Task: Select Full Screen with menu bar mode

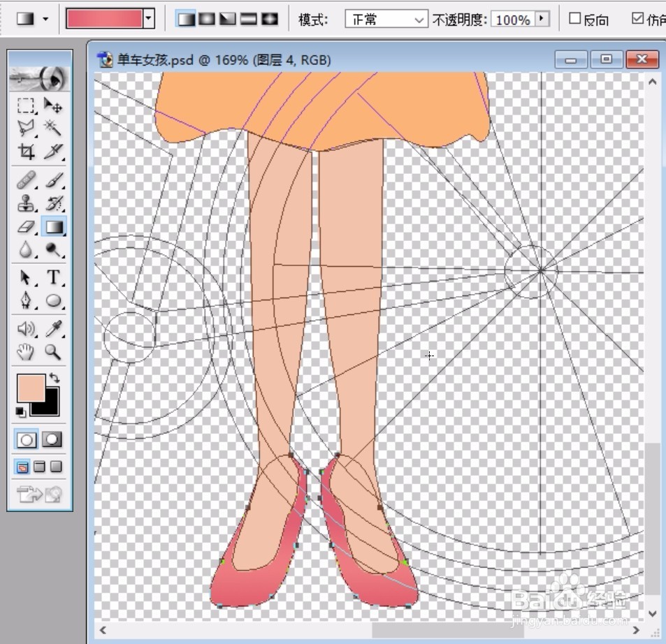Action: [x=39, y=467]
